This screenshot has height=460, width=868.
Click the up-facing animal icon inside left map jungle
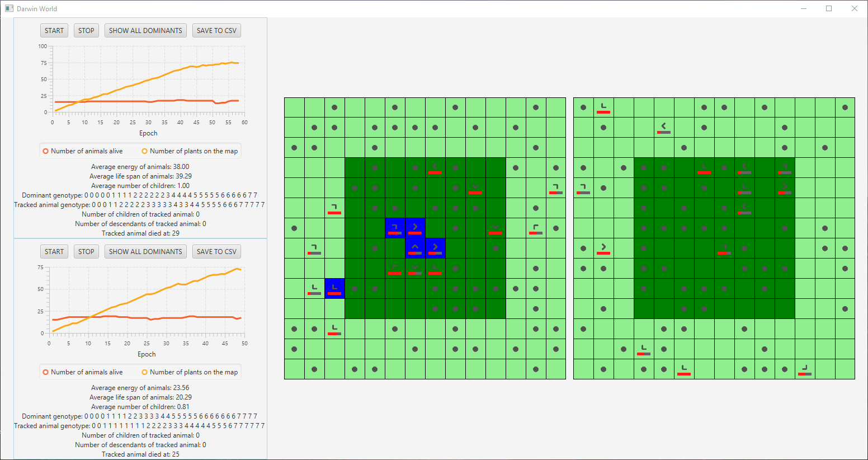pos(415,248)
